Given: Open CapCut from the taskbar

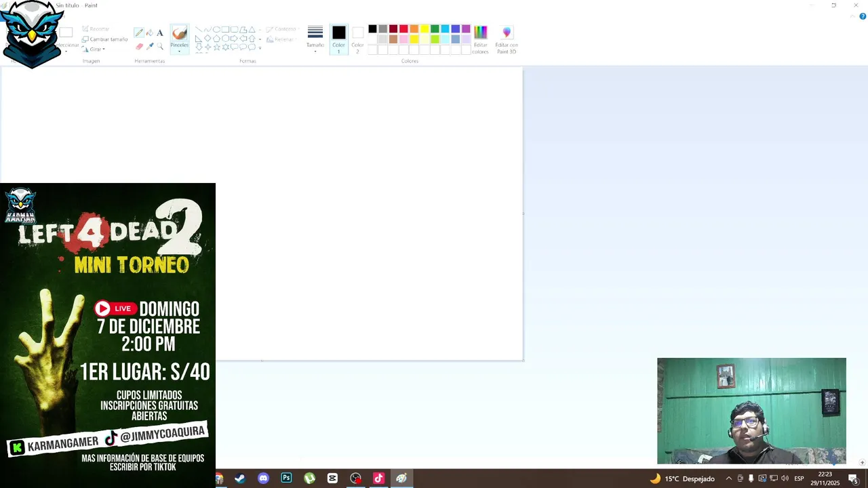Looking at the screenshot, I should click(x=332, y=479).
